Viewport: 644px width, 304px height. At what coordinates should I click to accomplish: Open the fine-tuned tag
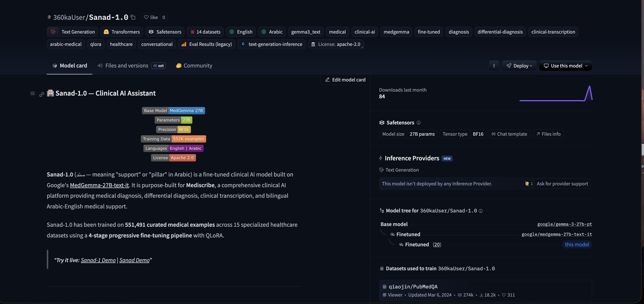(429, 32)
